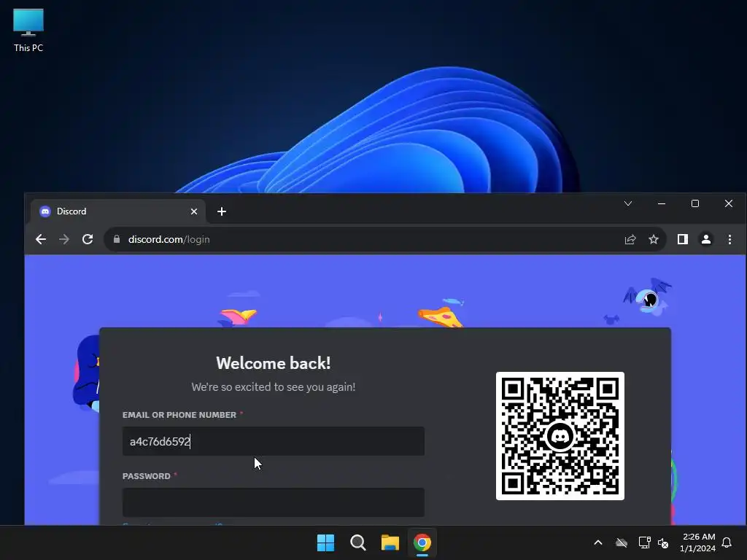View site info via padlock icon
The width and height of the screenshot is (747, 560).
117,239
